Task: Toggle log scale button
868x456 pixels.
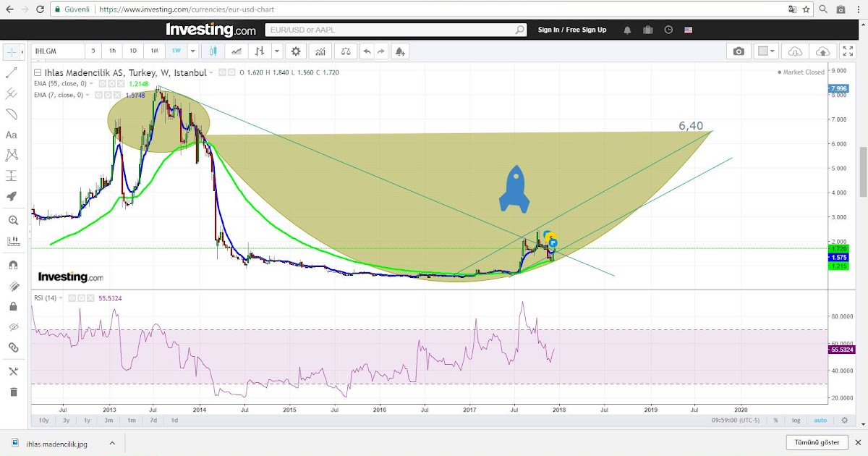Action: (796, 420)
